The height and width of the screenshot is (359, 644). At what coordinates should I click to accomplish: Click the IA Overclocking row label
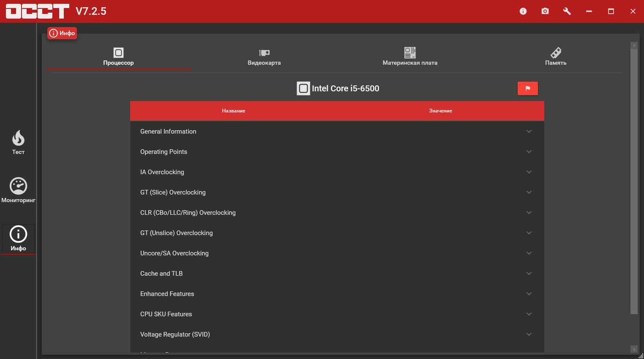[x=162, y=172]
